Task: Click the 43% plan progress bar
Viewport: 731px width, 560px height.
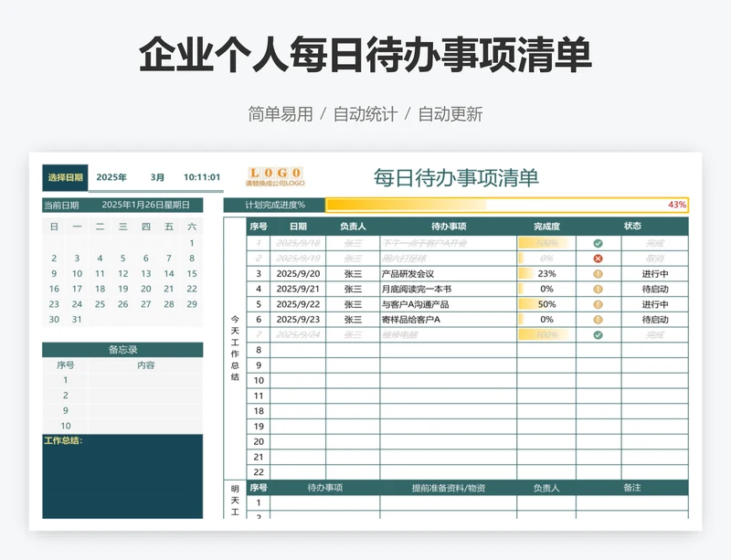Action: click(x=507, y=205)
